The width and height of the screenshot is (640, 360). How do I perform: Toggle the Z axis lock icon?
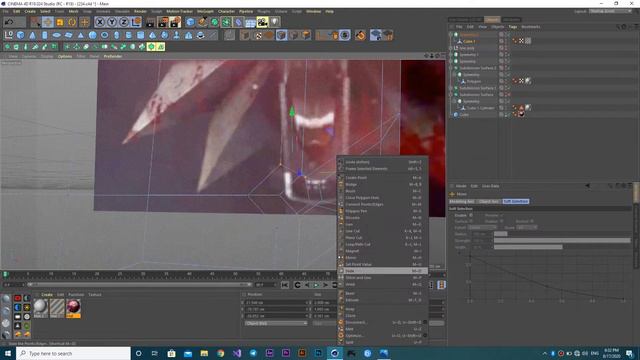coord(124,22)
